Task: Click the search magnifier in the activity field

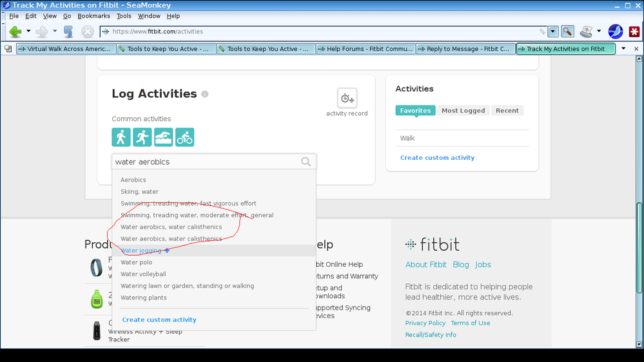Action: click(x=306, y=162)
